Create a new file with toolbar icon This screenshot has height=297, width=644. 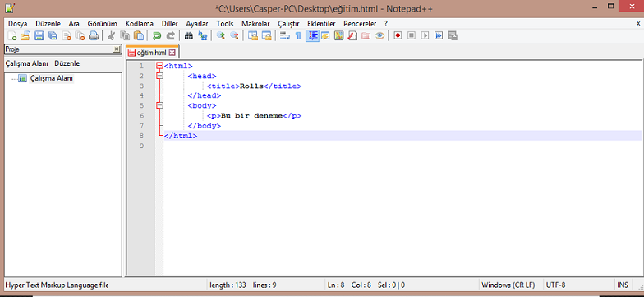(x=11, y=36)
